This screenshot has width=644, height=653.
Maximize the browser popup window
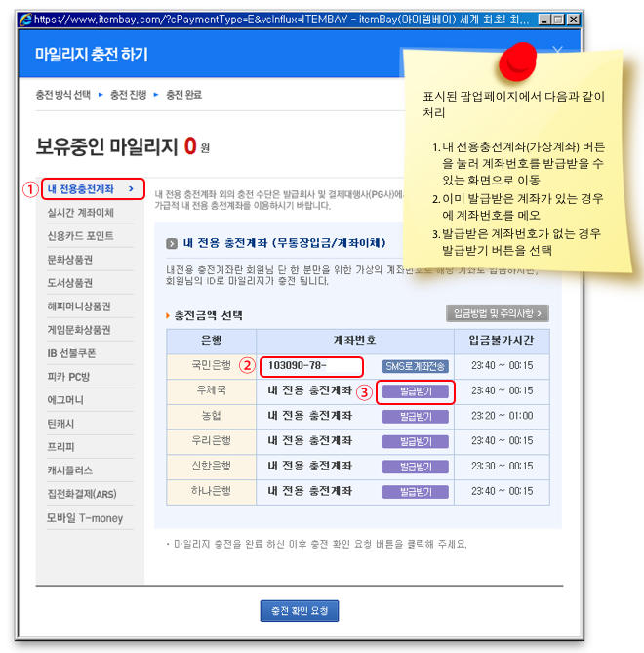pos(558,20)
